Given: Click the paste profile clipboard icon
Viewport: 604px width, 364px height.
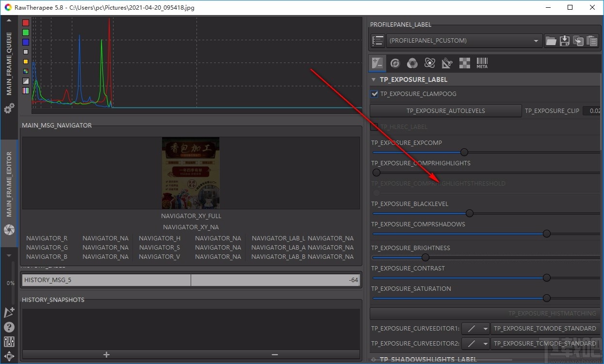Looking at the screenshot, I should pos(592,41).
